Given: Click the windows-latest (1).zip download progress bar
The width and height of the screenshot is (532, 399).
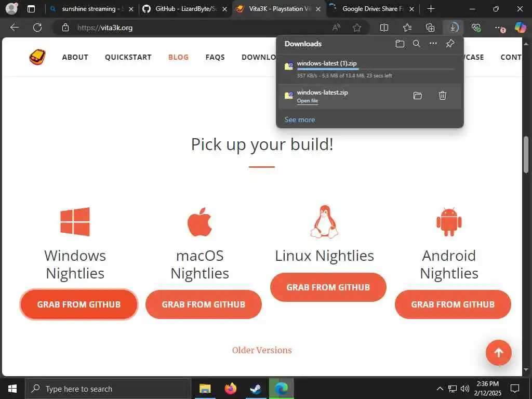Looking at the screenshot, I should [376, 69].
